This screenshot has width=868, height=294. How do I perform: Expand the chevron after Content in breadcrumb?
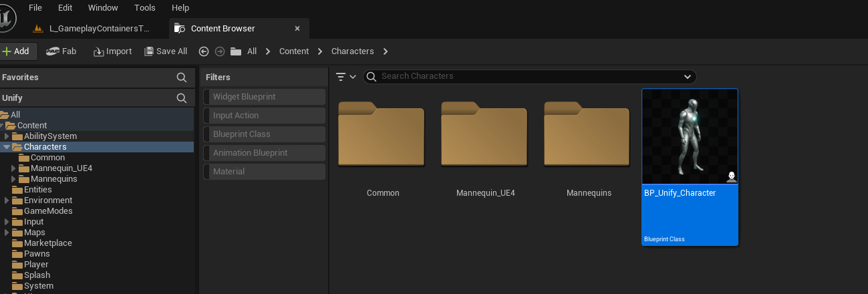pos(320,51)
